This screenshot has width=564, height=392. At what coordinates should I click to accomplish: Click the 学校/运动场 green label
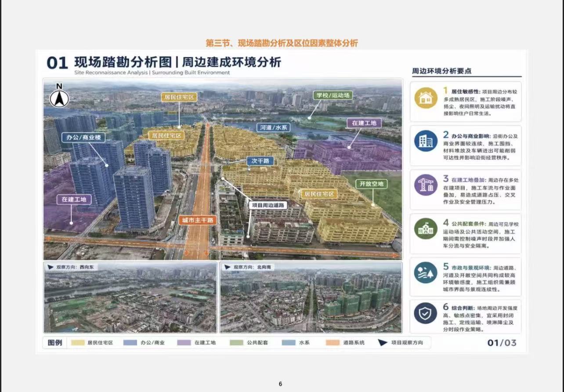[x=333, y=95]
